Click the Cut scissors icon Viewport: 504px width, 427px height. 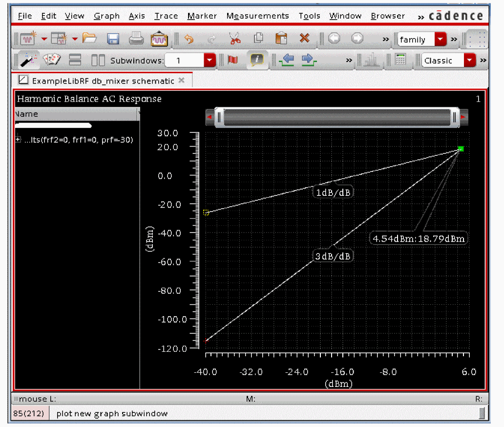[234, 39]
